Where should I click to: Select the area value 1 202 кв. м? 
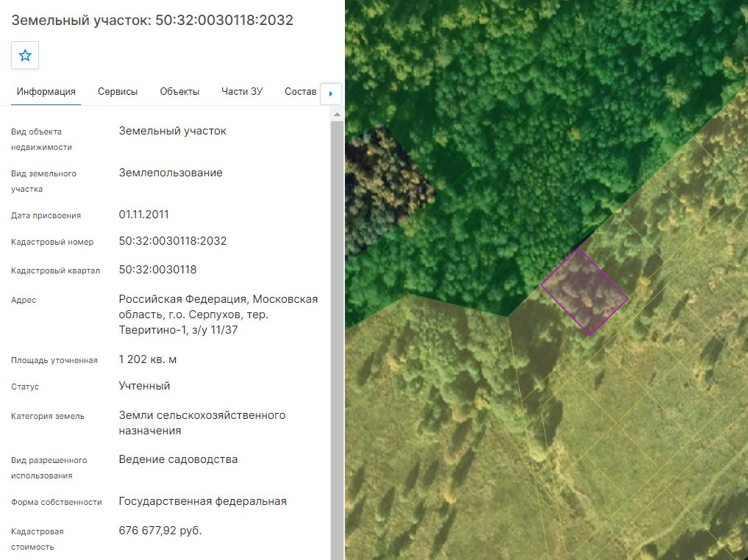pos(147,359)
